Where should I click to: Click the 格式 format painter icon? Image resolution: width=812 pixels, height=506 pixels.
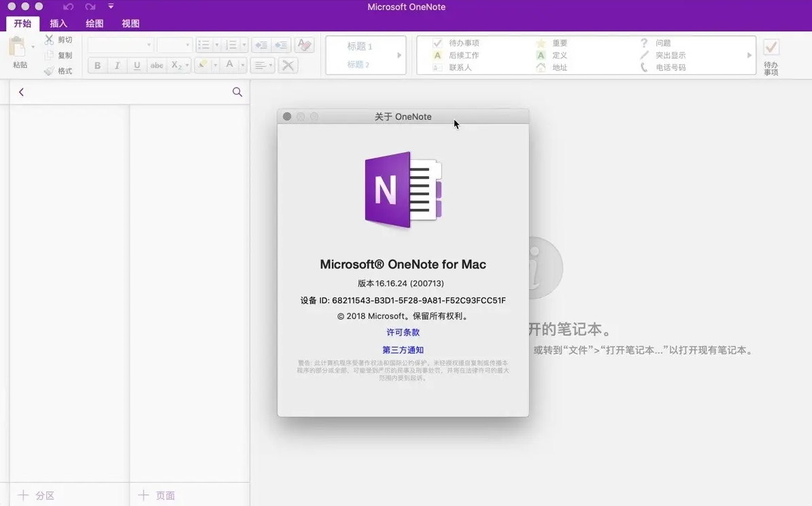click(x=49, y=71)
